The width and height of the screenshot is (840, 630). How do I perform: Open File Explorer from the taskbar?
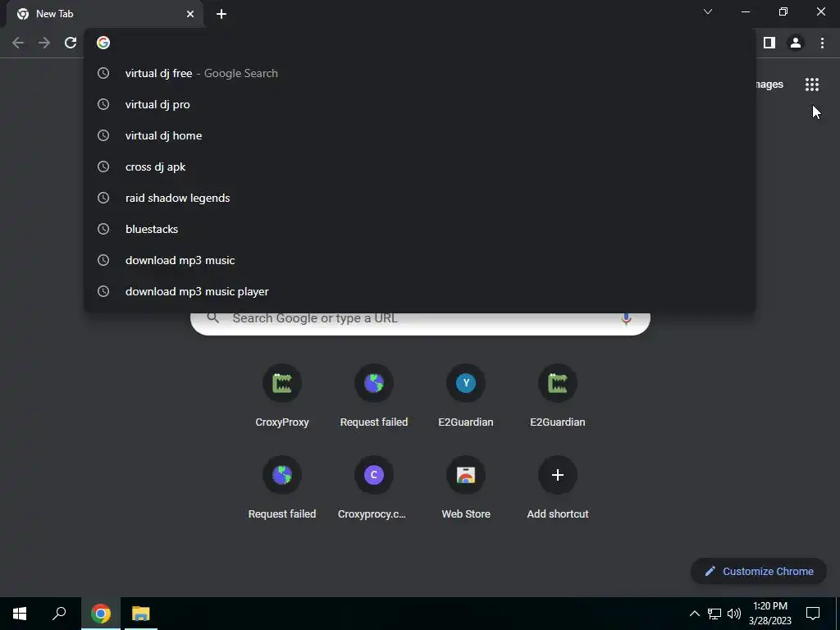[x=141, y=614]
